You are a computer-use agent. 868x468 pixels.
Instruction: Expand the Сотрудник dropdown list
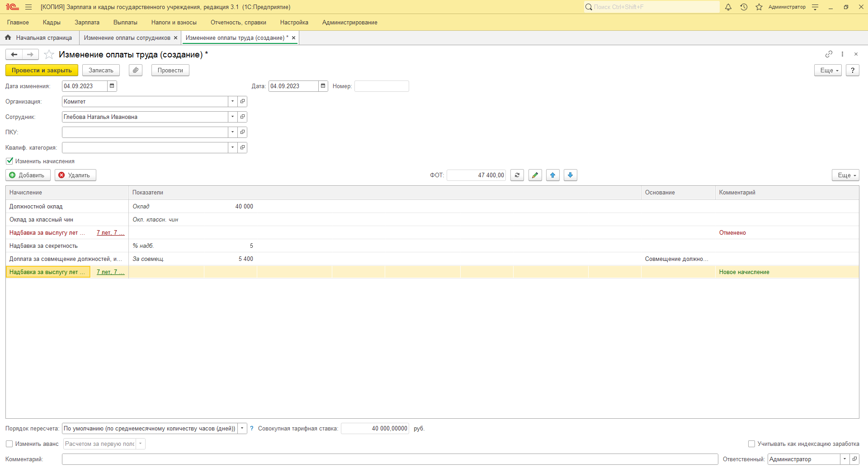(x=233, y=117)
